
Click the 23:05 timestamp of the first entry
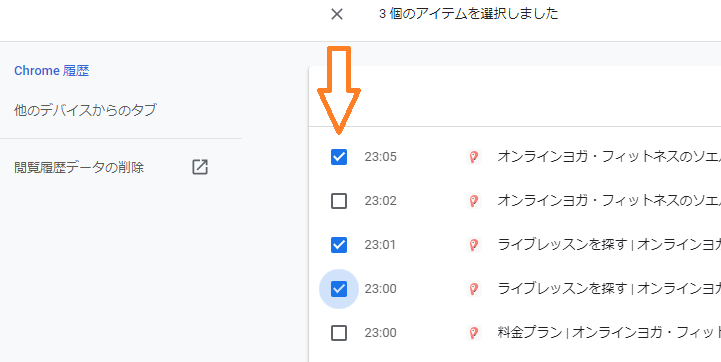pos(380,157)
